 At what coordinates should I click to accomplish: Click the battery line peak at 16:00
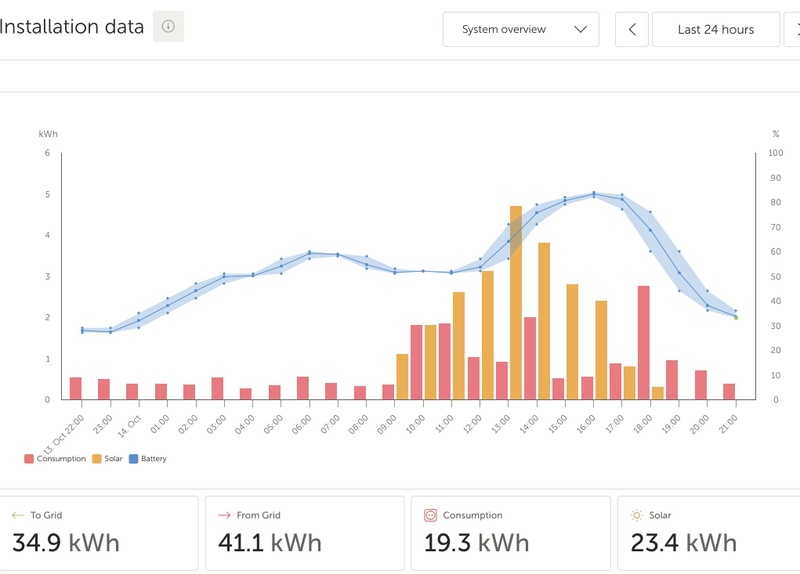[x=594, y=194]
